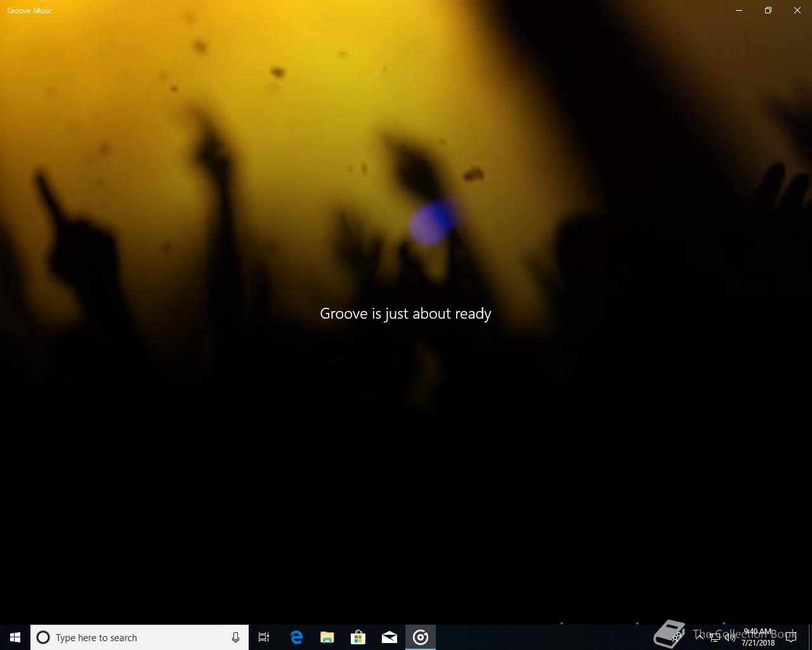This screenshot has width=812, height=650.
Task: Click the Cortana circle icon
Action: (43, 637)
